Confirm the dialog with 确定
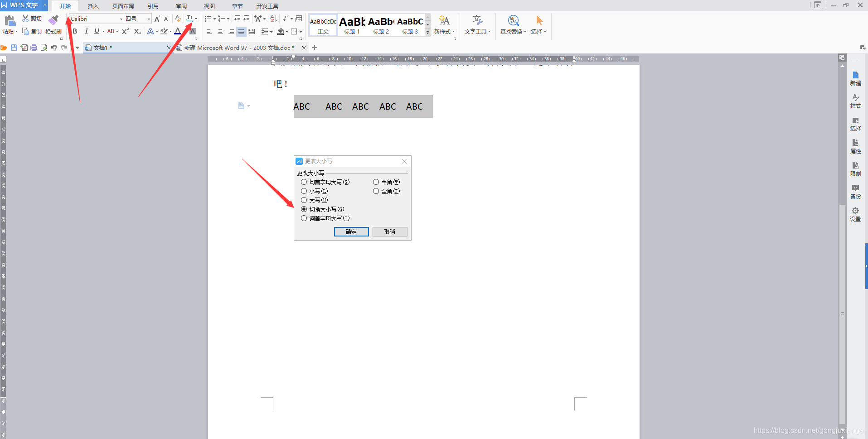This screenshot has height=439, width=868. click(351, 232)
